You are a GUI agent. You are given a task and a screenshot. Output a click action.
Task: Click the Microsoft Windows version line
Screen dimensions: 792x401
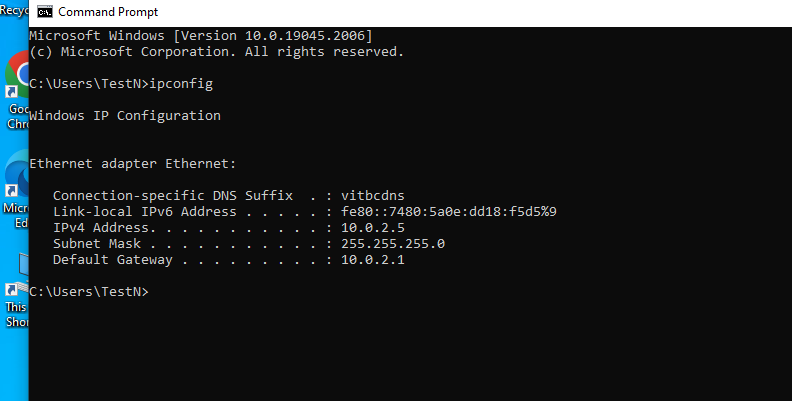(201, 35)
